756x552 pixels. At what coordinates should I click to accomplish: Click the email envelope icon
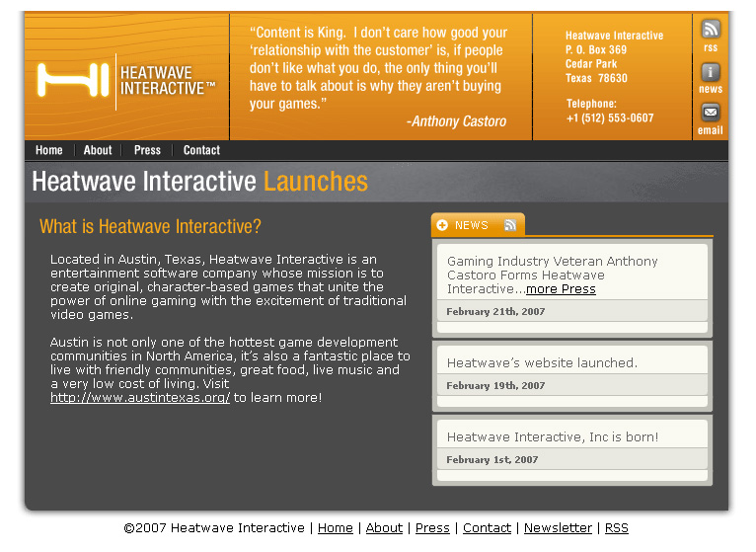click(x=711, y=113)
